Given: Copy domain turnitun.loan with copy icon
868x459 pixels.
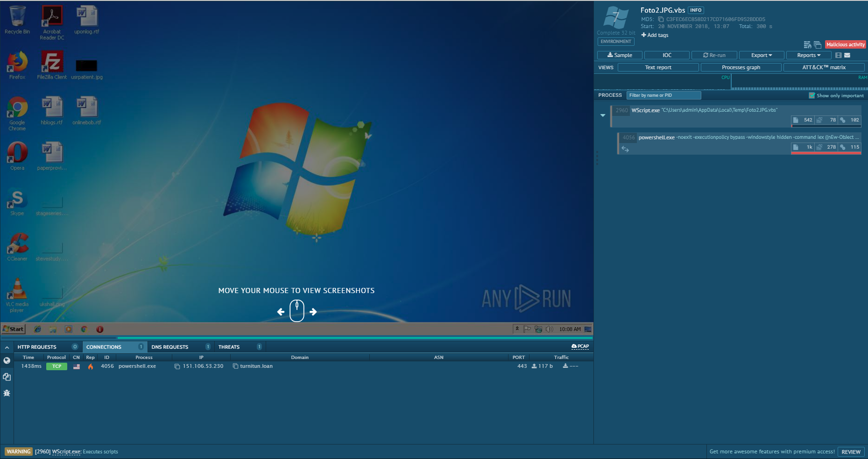Looking at the screenshot, I should point(235,366).
